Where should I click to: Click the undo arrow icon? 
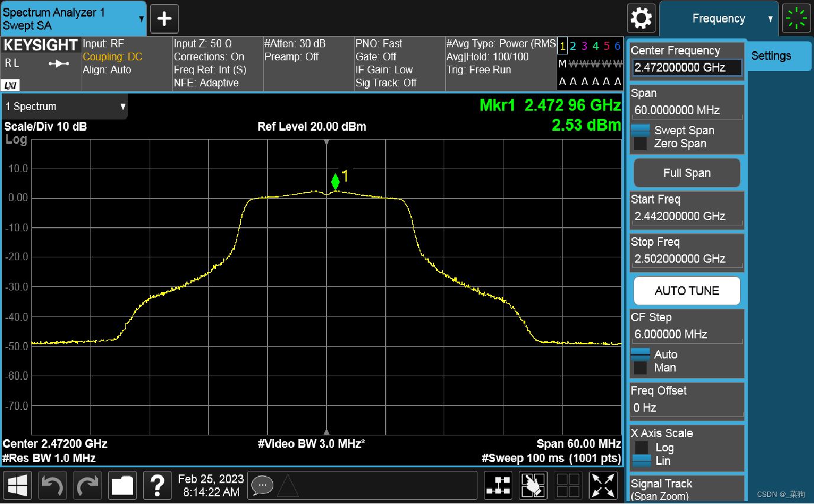(53, 486)
